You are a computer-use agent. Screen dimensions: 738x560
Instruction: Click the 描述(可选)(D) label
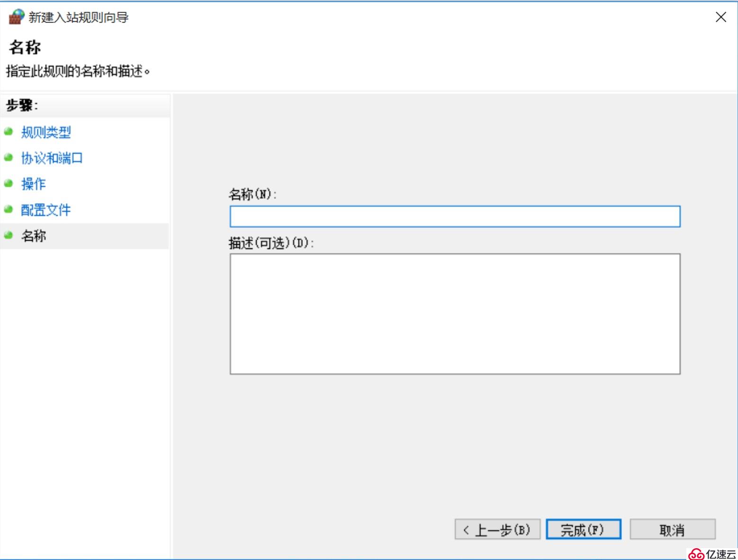click(271, 243)
